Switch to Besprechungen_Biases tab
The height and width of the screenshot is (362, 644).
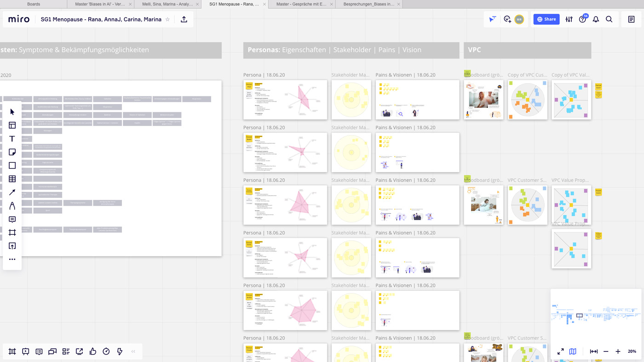(368, 4)
